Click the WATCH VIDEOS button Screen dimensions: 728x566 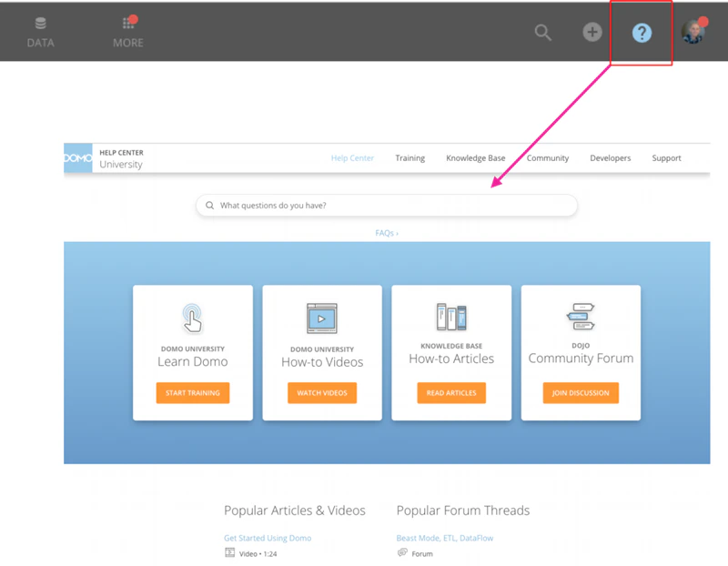[322, 393]
